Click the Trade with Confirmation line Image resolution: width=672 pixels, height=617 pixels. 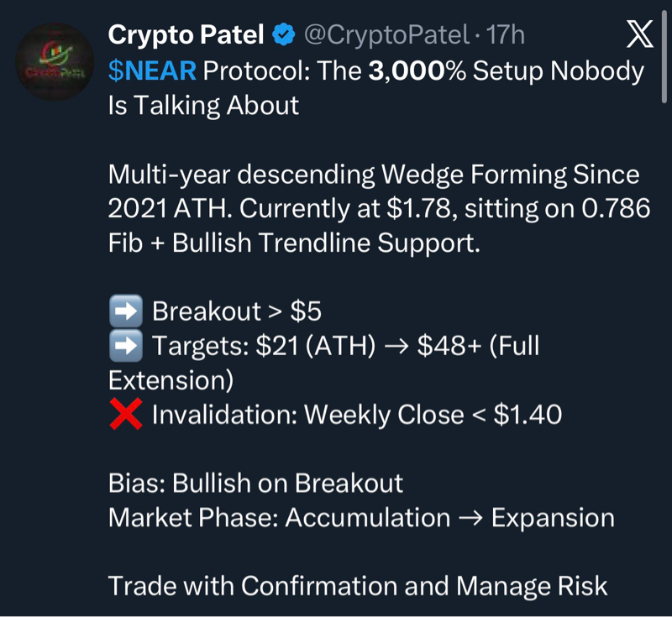point(358,586)
